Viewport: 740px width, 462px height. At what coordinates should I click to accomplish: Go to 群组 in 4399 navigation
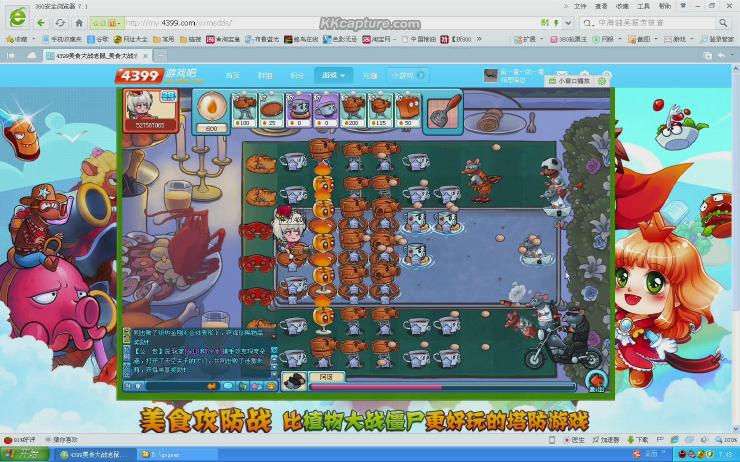[x=265, y=76]
